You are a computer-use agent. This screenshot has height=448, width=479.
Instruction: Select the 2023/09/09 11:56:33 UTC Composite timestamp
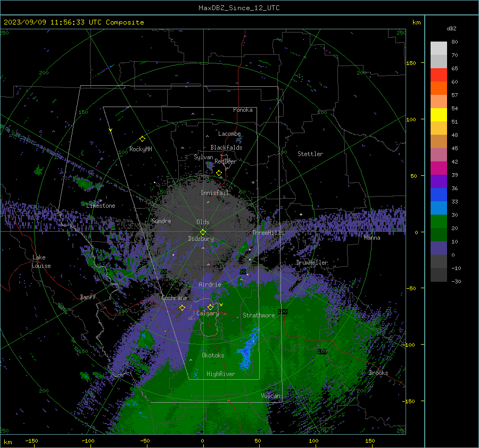click(x=74, y=22)
